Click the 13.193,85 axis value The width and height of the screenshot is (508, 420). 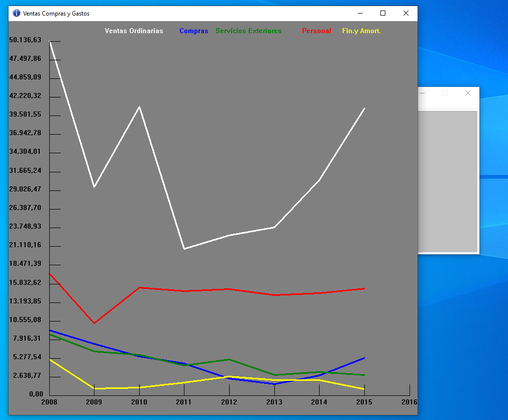(25, 301)
